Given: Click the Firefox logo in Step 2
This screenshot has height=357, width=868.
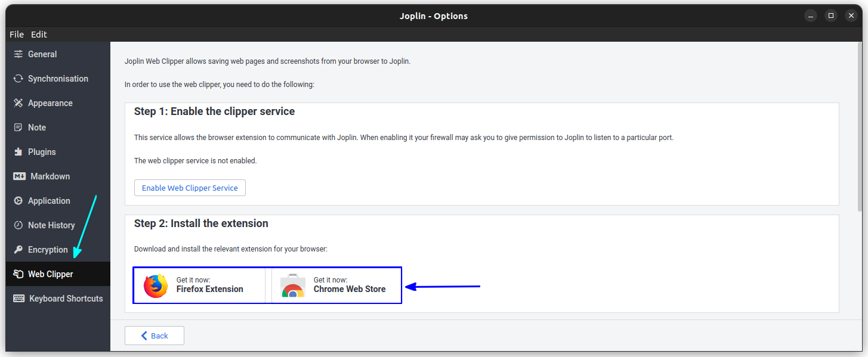Looking at the screenshot, I should tap(155, 285).
